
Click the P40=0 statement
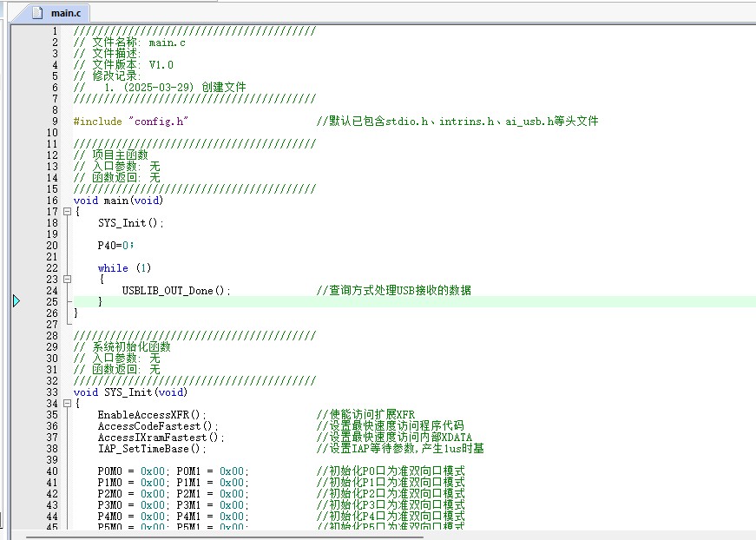(115, 246)
